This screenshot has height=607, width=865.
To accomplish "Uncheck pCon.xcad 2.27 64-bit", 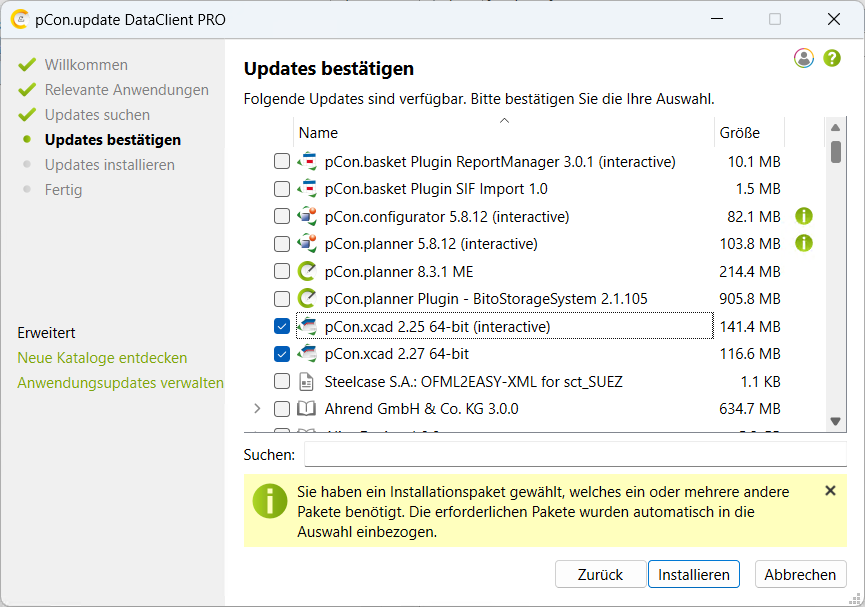I will coord(281,354).
